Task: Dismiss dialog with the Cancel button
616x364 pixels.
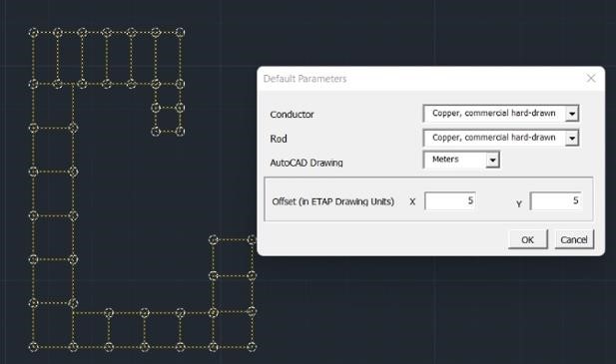Action: [574, 239]
